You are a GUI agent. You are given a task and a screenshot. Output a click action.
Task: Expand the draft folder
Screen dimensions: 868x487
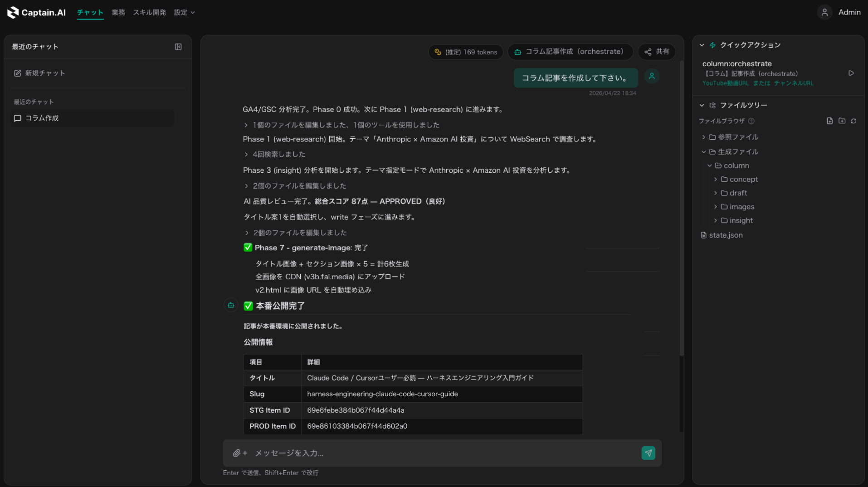pos(731,193)
